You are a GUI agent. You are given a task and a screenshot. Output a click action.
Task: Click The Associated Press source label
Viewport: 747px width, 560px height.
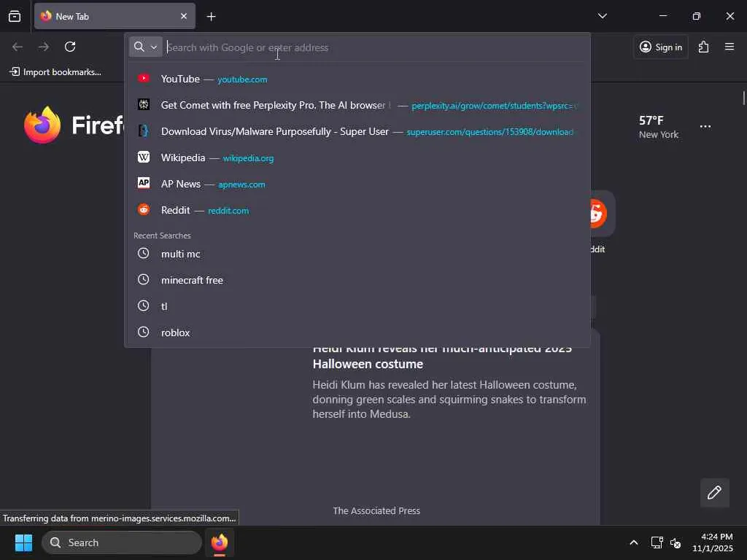(376, 510)
